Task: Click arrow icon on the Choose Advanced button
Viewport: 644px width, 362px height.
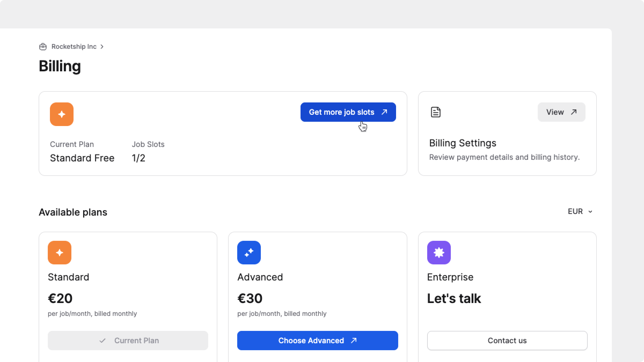Action: 354,340
